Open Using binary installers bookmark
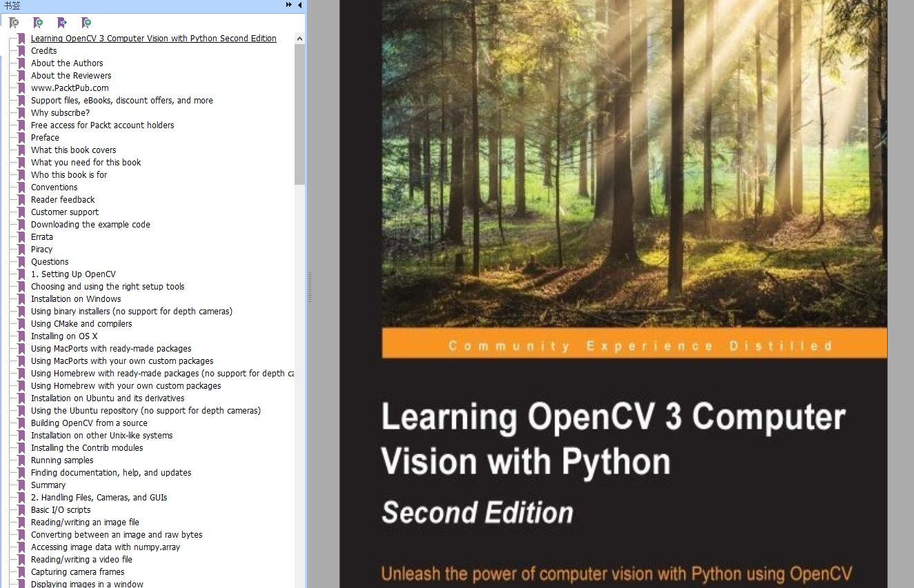 click(x=132, y=312)
